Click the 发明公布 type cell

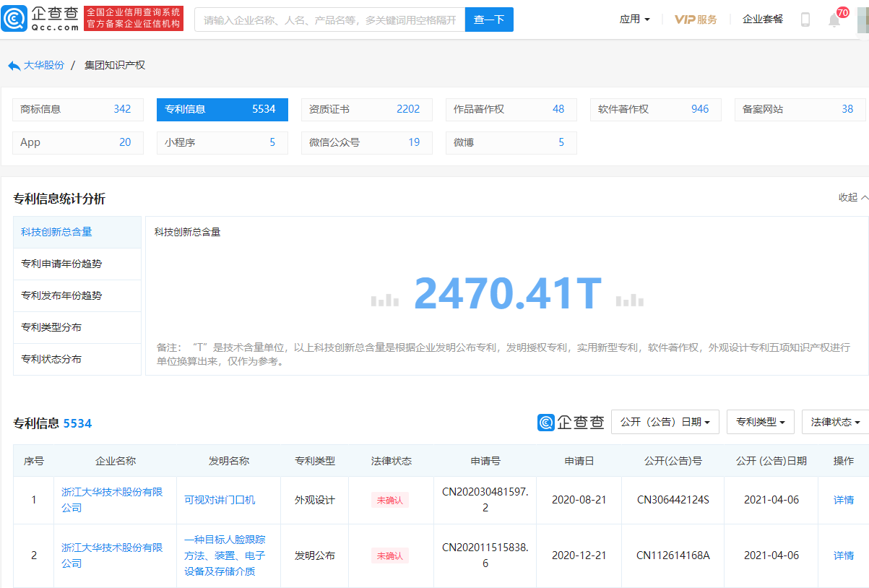coord(315,555)
